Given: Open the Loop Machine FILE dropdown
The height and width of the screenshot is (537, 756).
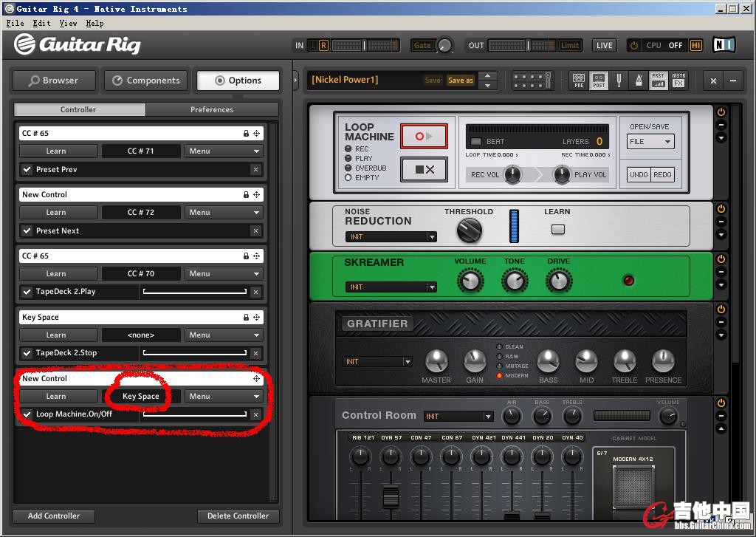Looking at the screenshot, I should coord(650,141).
